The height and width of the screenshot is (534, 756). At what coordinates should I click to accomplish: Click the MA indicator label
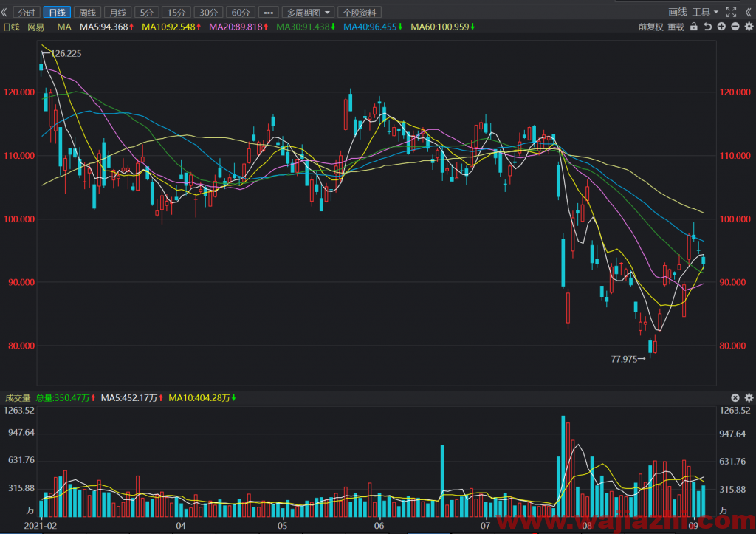[64, 27]
